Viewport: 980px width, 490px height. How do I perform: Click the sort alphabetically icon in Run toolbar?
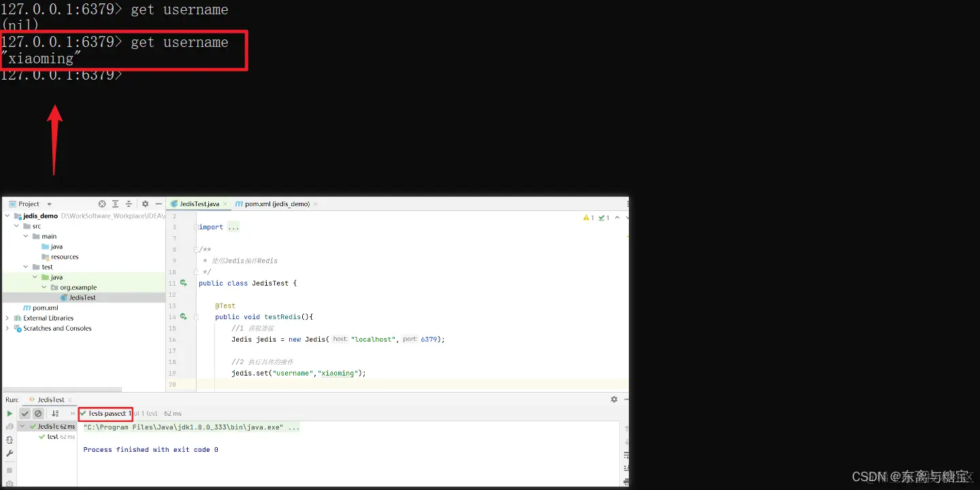55,413
